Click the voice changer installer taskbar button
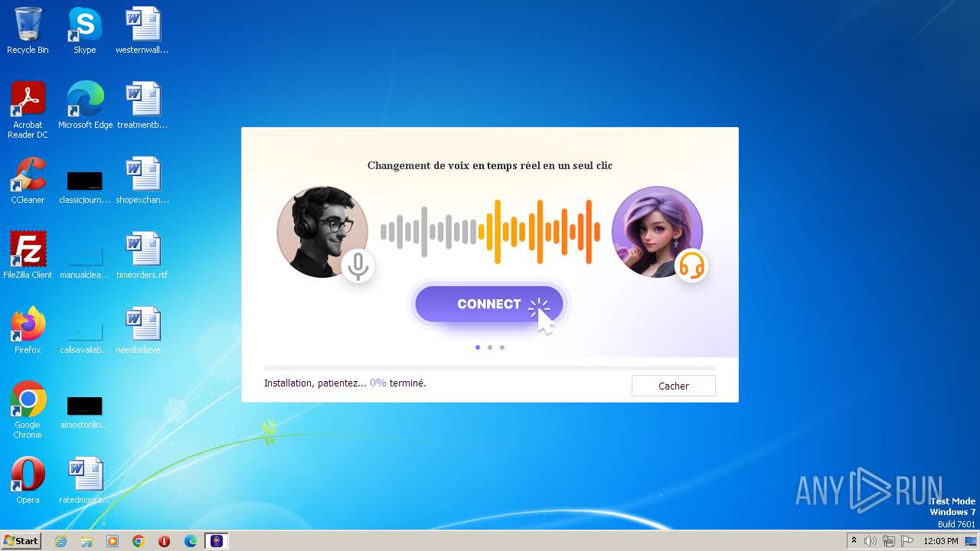 click(217, 541)
